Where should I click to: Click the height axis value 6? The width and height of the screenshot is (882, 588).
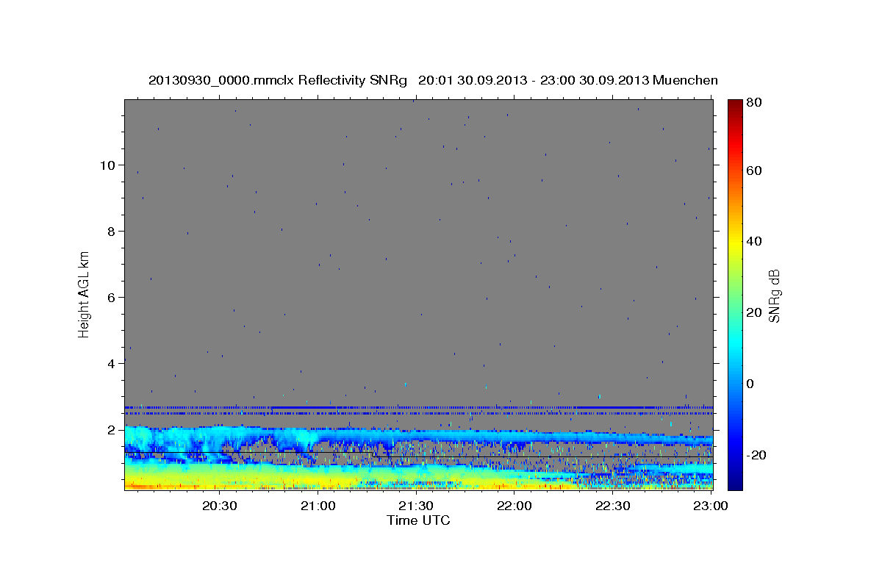click(x=112, y=297)
